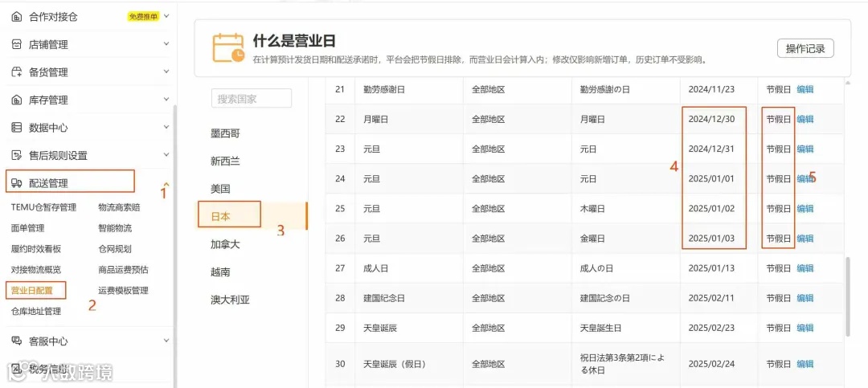This screenshot has width=868, height=388.
Task: Click the 勤労感謝の日 local-name cell
Action: tap(605, 89)
